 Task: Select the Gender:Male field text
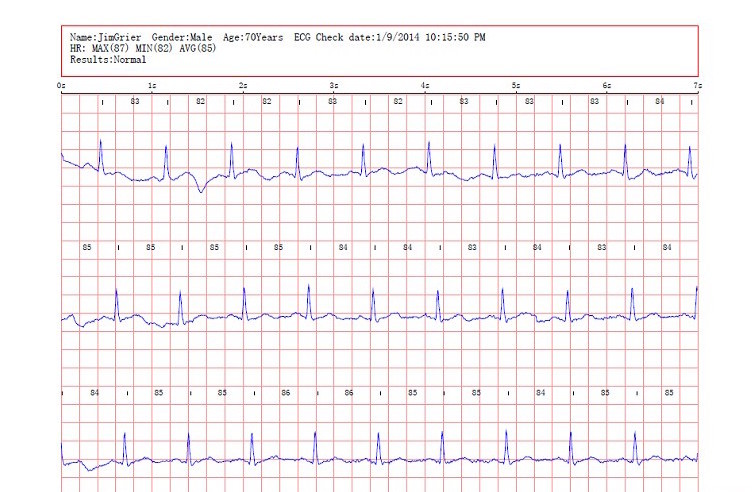coord(182,37)
